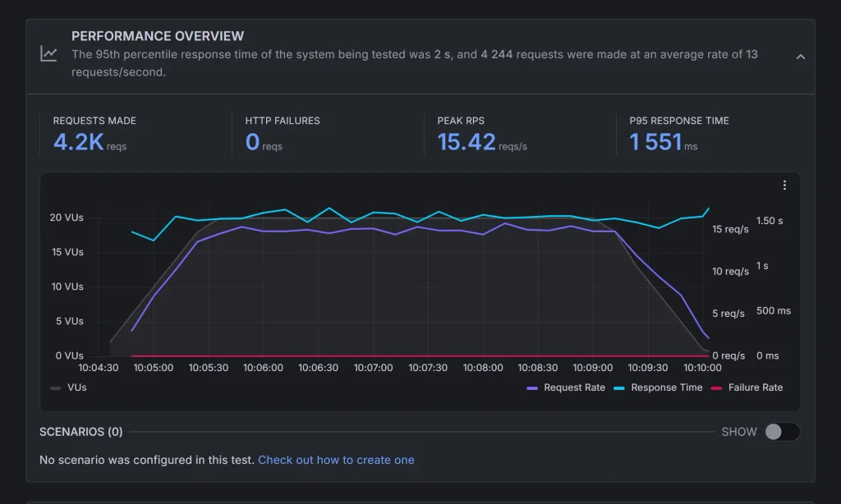841x504 pixels.
Task: Click the PEAK RPS label
Action: click(x=461, y=121)
